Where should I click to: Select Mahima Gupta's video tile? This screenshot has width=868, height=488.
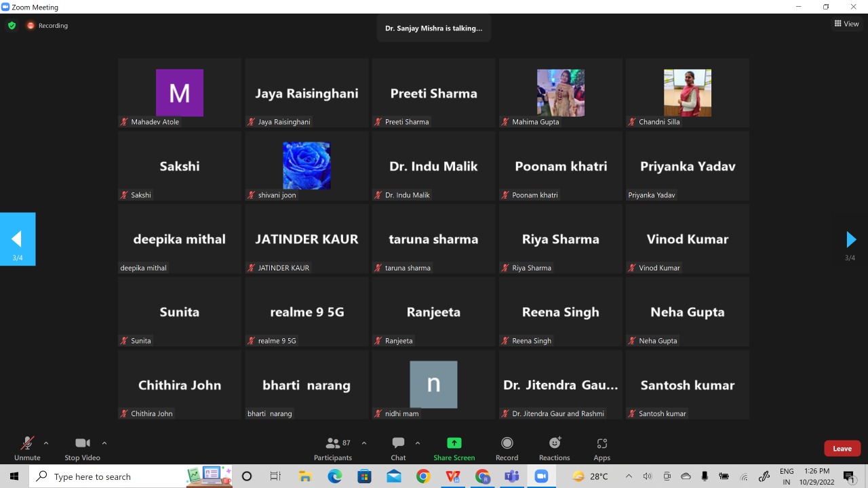tap(561, 93)
